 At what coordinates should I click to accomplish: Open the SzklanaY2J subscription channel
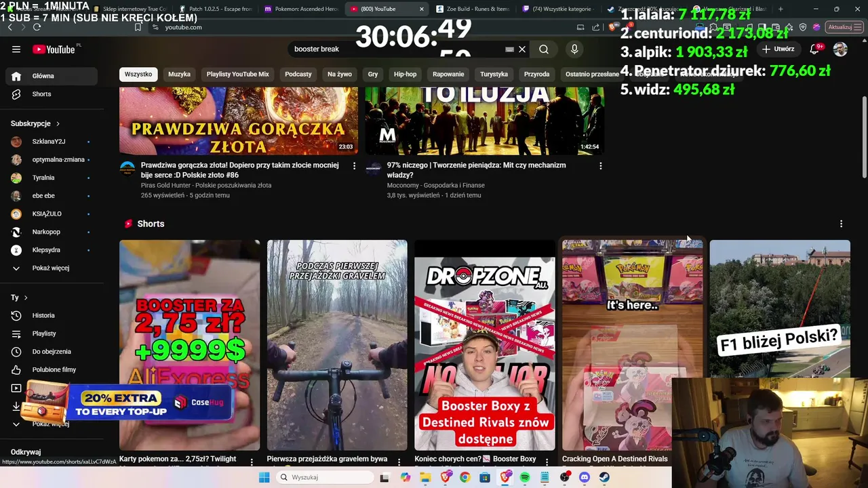(x=52, y=142)
